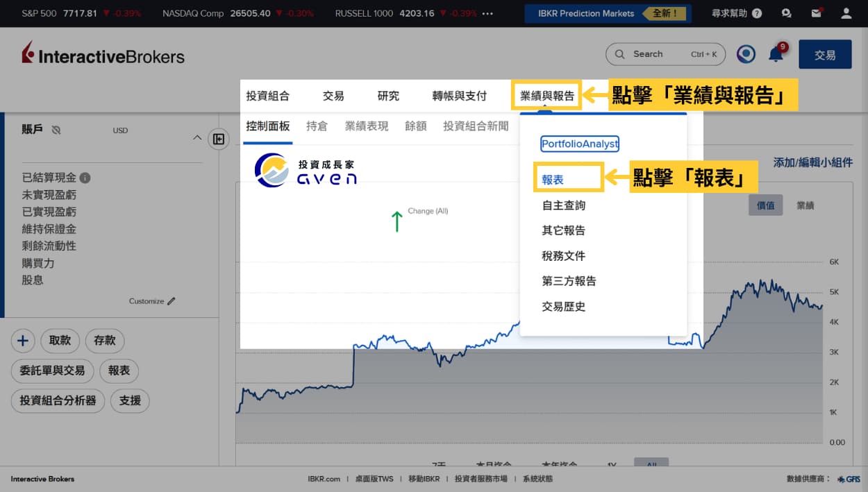Image resolution: width=868 pixels, height=492 pixels.
Task: Click IBKR.com footer link
Action: pos(324,479)
